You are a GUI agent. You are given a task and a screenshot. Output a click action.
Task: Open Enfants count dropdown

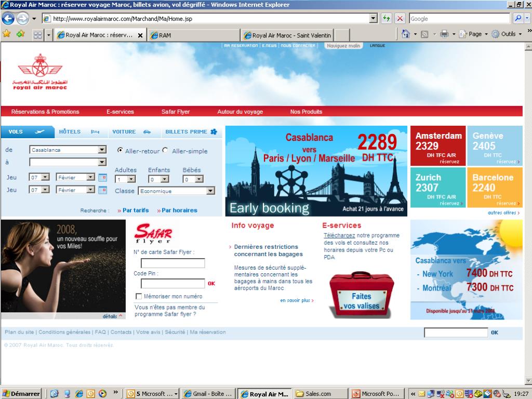click(165, 179)
